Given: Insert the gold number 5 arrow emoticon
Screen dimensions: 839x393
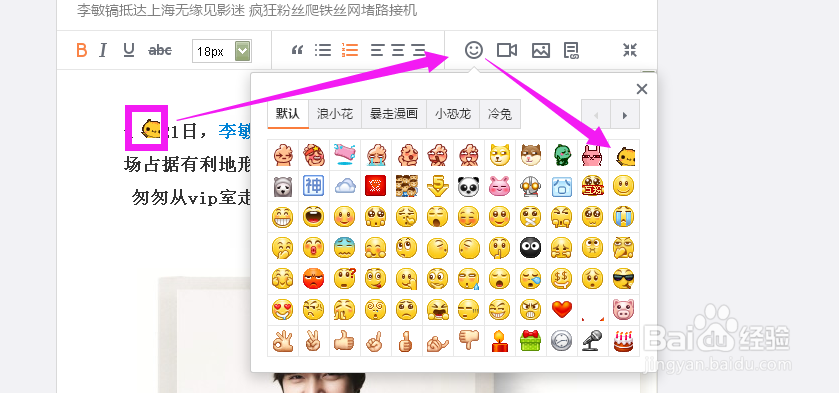Looking at the screenshot, I should pos(438,186).
